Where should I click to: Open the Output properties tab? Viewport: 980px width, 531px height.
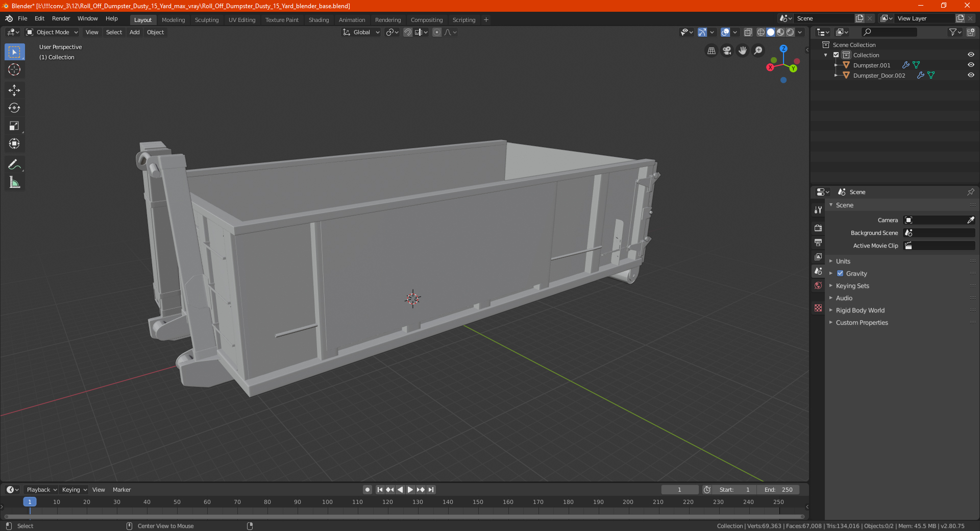click(x=818, y=242)
